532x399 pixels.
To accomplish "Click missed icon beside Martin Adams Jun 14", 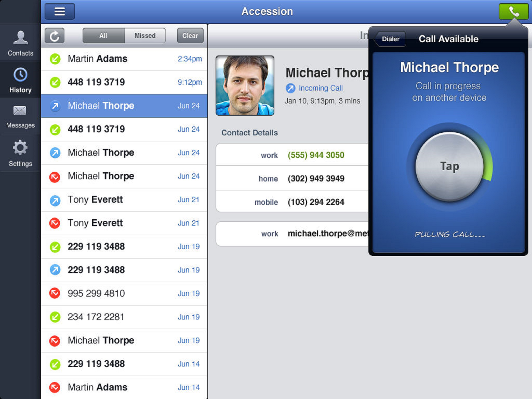I will point(55,387).
